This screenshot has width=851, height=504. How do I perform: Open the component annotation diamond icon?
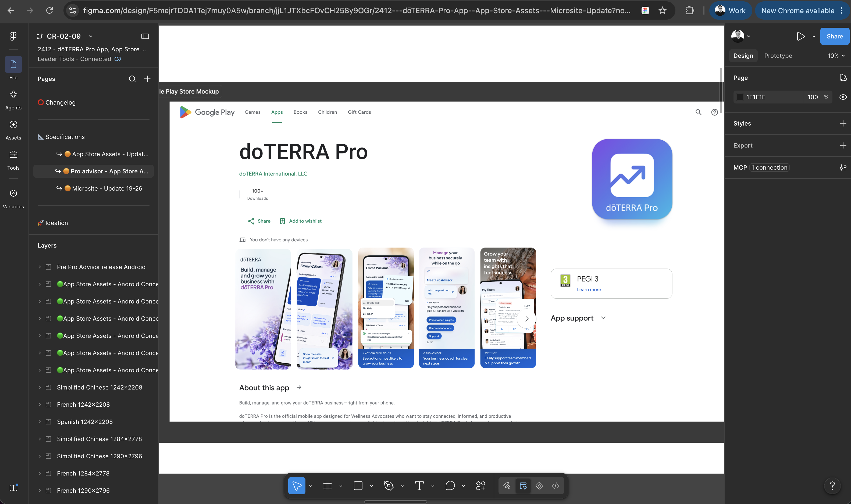click(x=539, y=486)
